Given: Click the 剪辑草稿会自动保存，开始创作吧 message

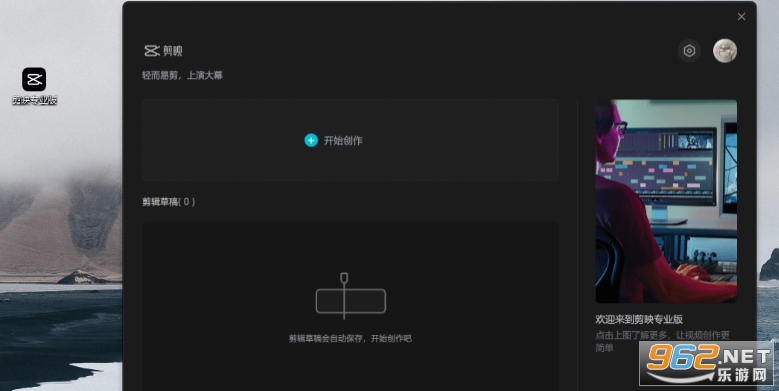Looking at the screenshot, I should 350,338.
